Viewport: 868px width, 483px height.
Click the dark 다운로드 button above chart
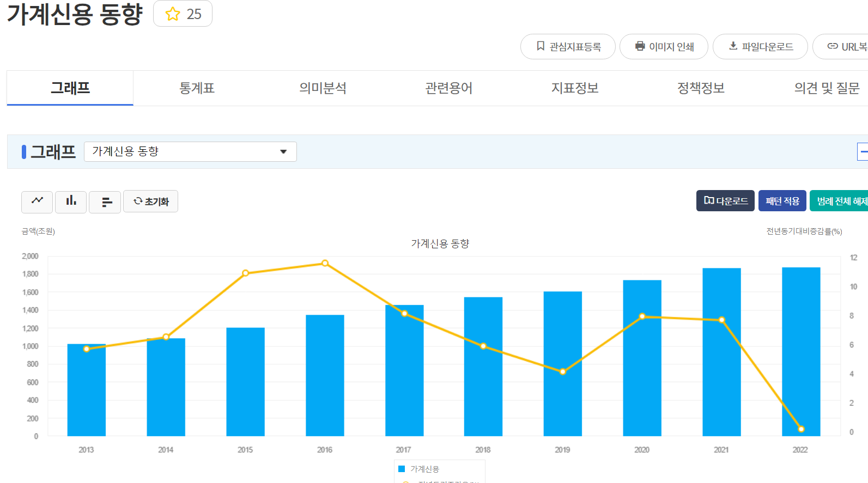(725, 201)
